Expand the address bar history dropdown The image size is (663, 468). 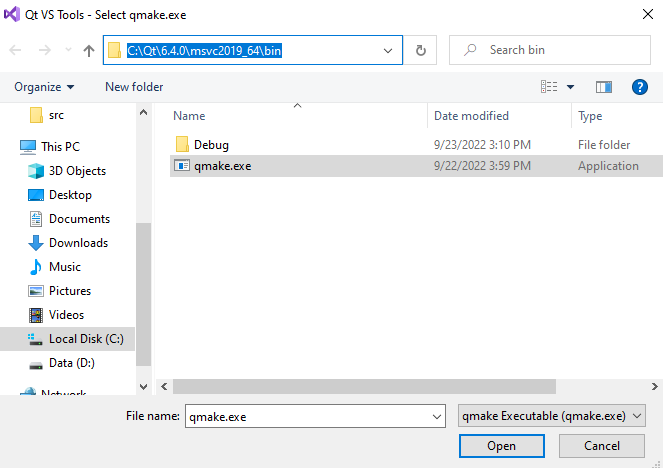pos(387,50)
